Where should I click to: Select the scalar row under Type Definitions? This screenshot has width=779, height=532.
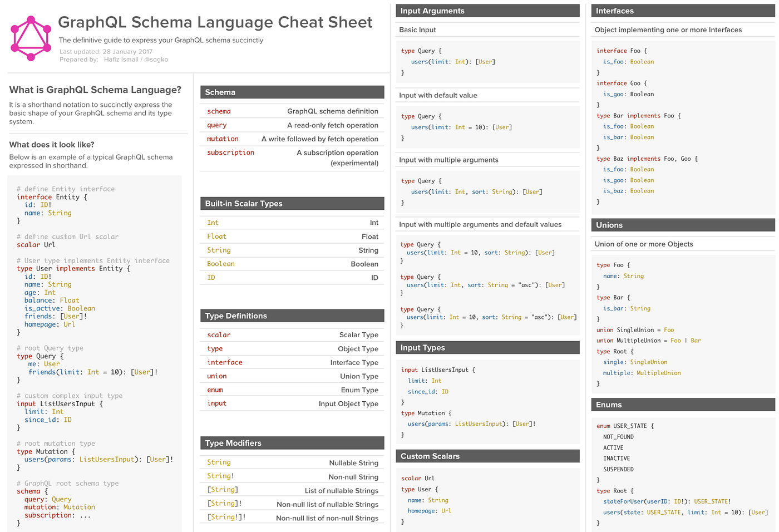[x=219, y=334]
